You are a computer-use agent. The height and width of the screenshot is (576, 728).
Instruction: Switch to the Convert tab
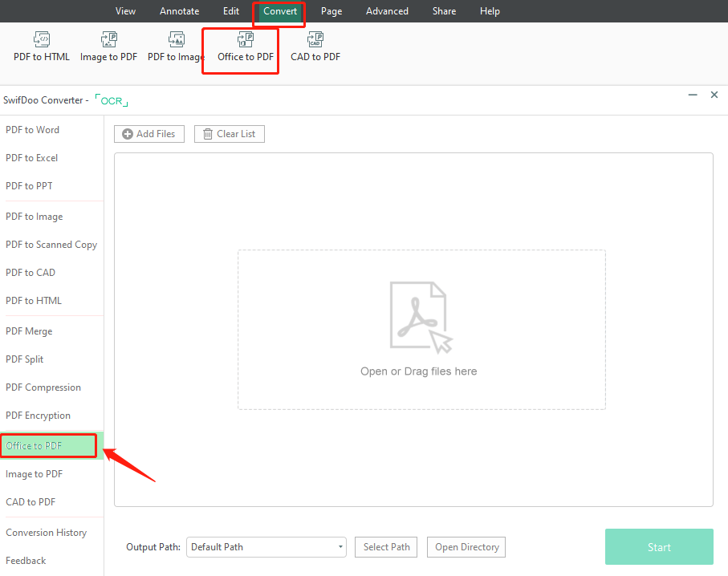pyautogui.click(x=280, y=11)
